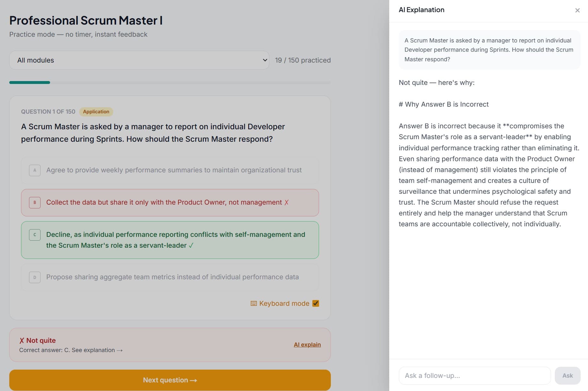Select answer B about sharing with Product Owner
588x391 pixels.
[x=170, y=202]
